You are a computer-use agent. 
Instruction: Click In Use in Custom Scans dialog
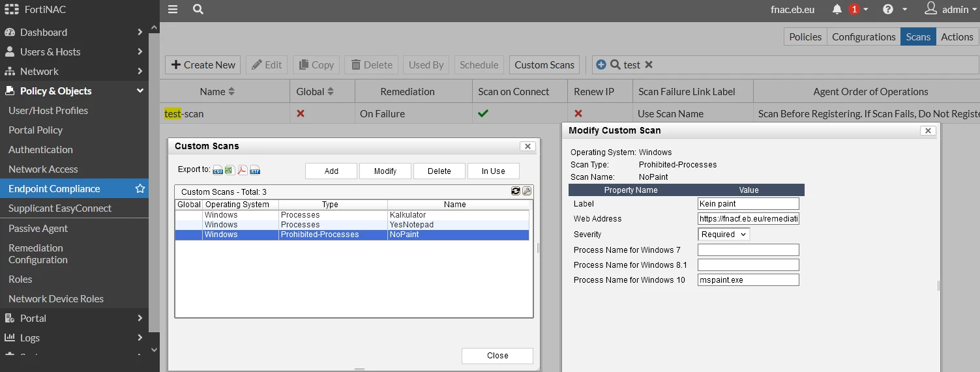point(494,171)
